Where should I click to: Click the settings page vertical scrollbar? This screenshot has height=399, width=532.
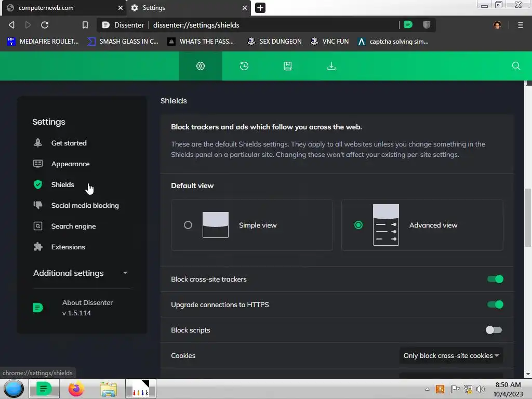click(x=528, y=217)
